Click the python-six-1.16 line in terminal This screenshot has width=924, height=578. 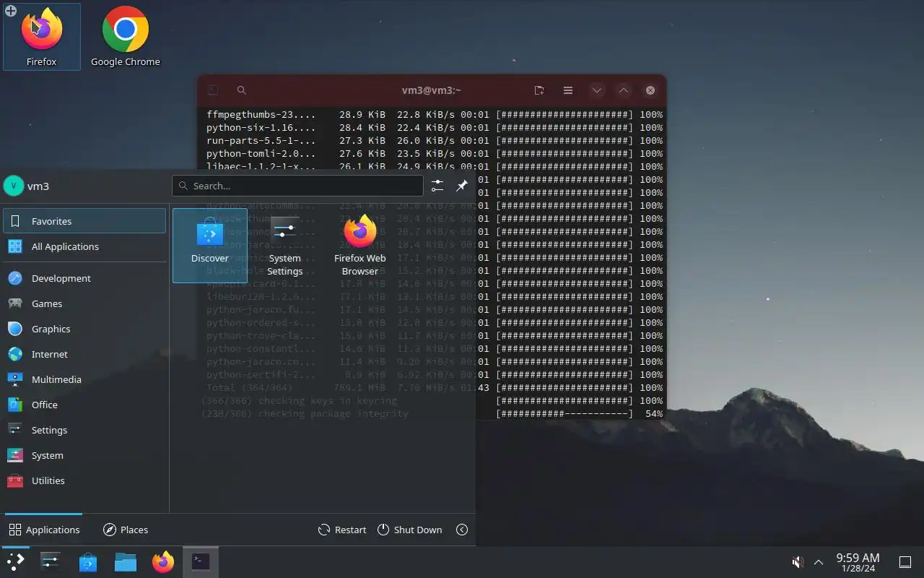(x=434, y=127)
